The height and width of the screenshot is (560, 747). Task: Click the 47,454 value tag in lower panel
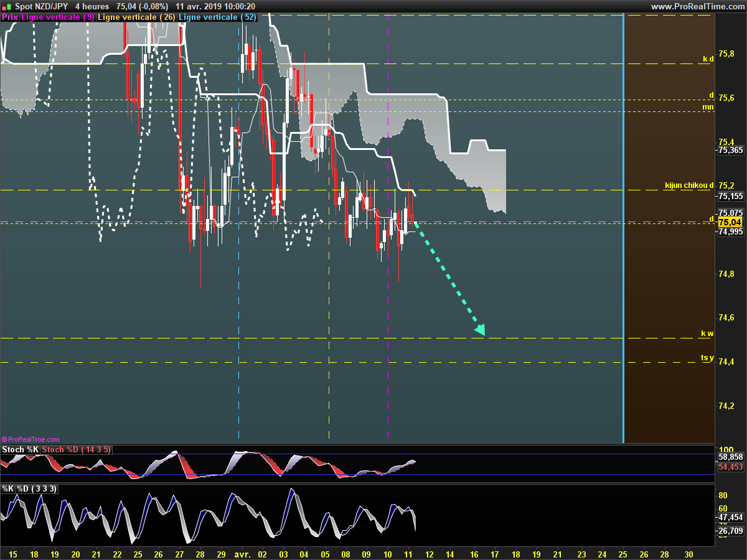730,517
